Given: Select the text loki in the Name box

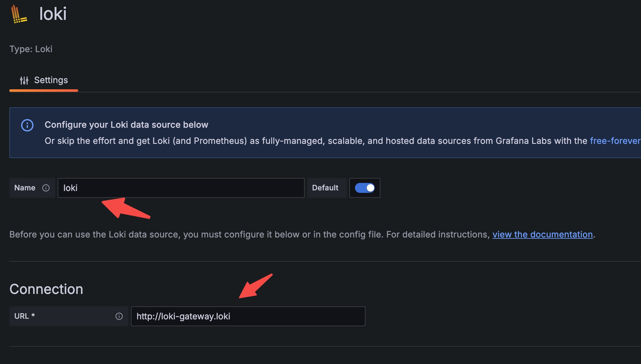Looking at the screenshot, I should [x=70, y=188].
